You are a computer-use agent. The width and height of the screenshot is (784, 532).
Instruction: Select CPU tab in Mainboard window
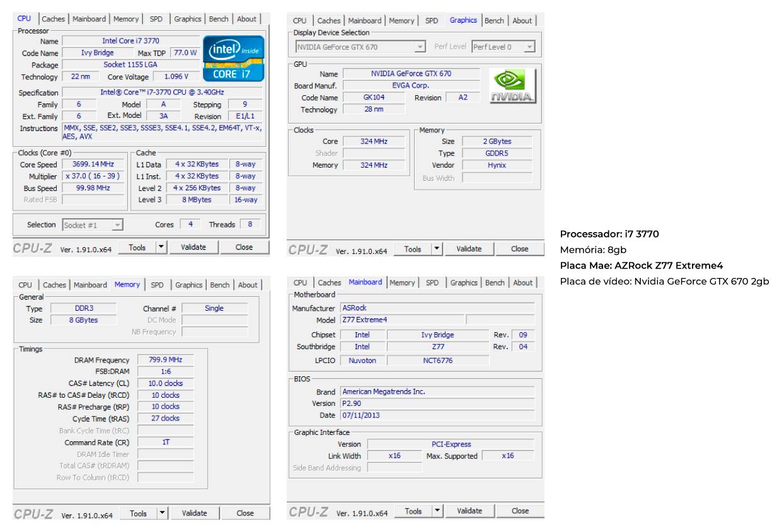point(301,283)
